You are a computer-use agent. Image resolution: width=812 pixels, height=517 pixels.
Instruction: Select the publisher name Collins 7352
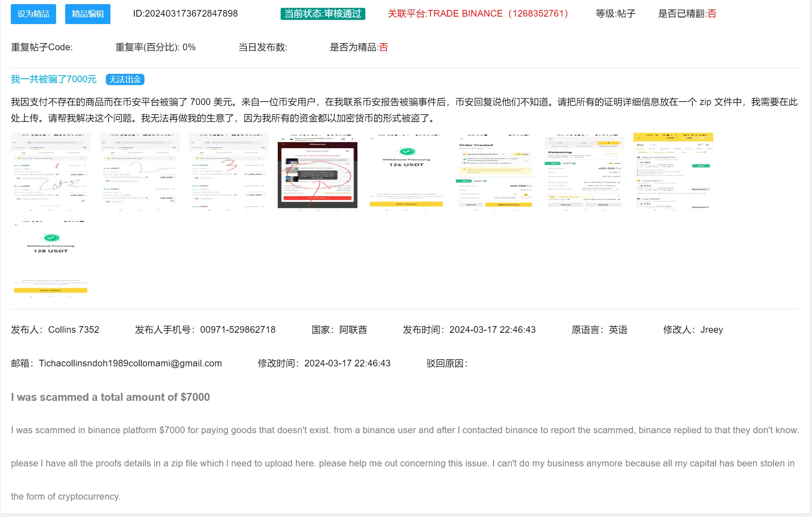73,330
